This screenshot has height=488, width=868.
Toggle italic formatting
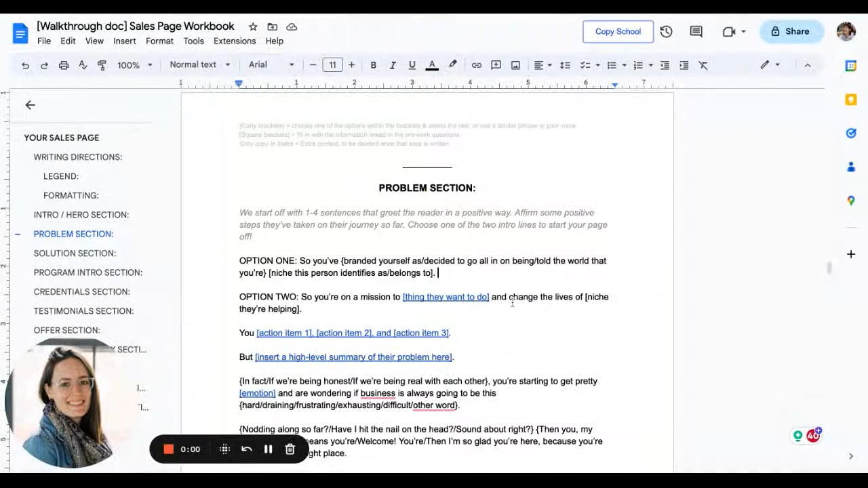(x=392, y=65)
